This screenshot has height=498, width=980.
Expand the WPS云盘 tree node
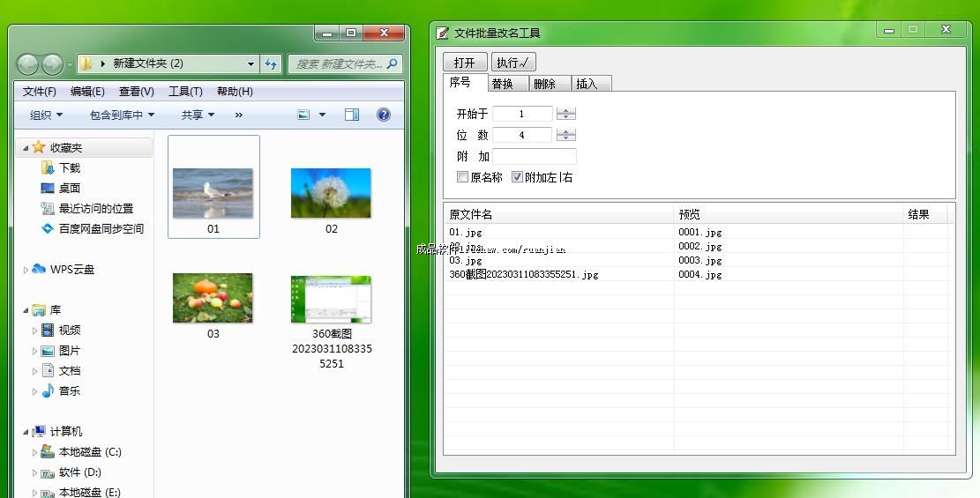26,270
